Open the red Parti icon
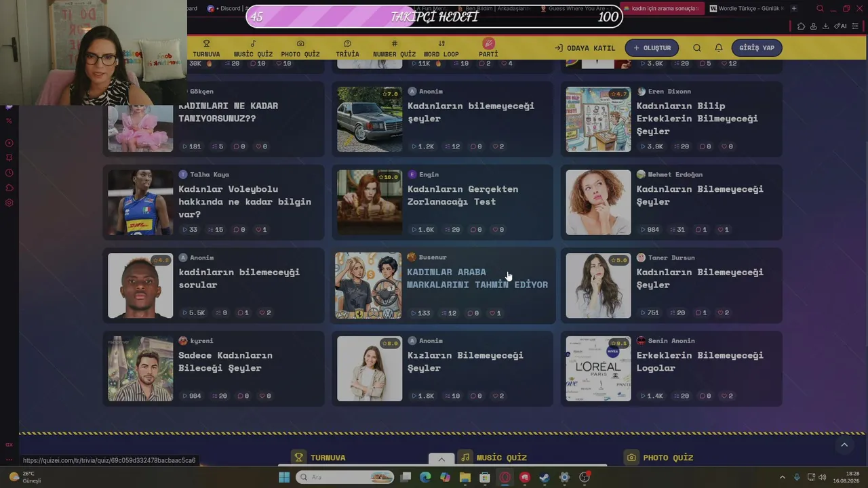 (488, 43)
